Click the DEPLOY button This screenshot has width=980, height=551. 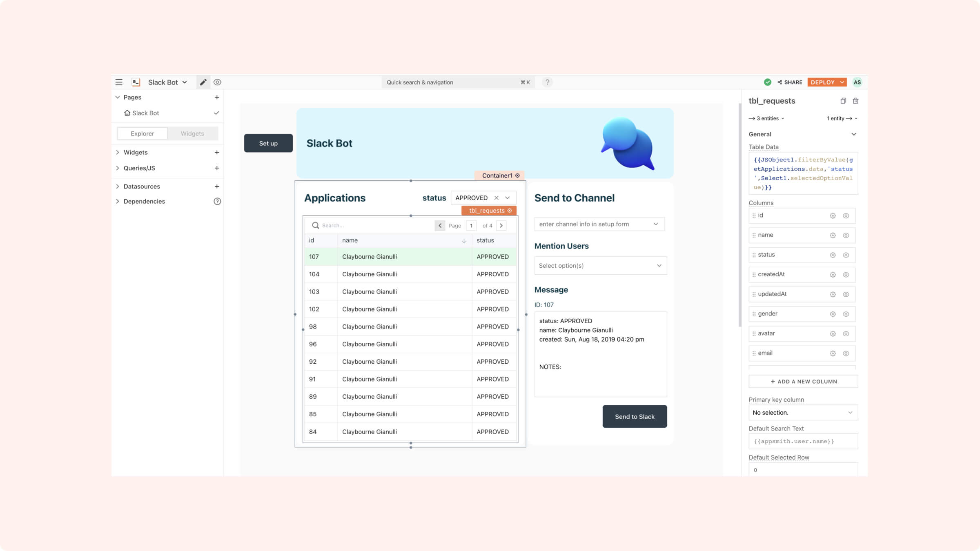(822, 82)
